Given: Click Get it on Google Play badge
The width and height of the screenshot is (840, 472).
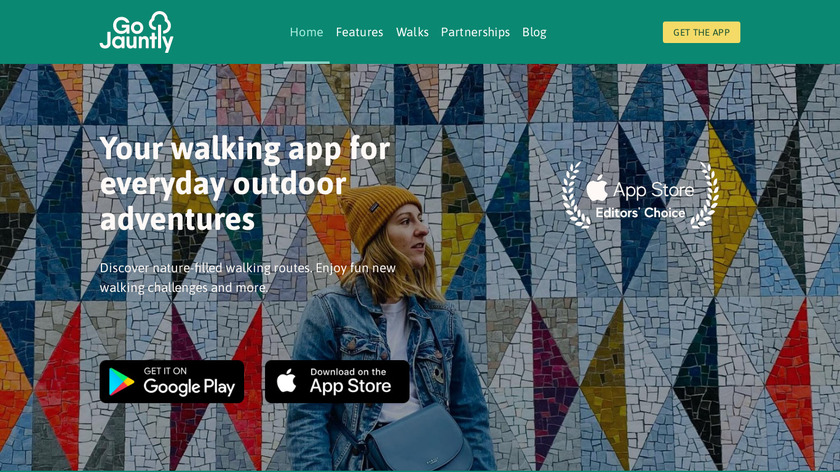Looking at the screenshot, I should [x=172, y=381].
